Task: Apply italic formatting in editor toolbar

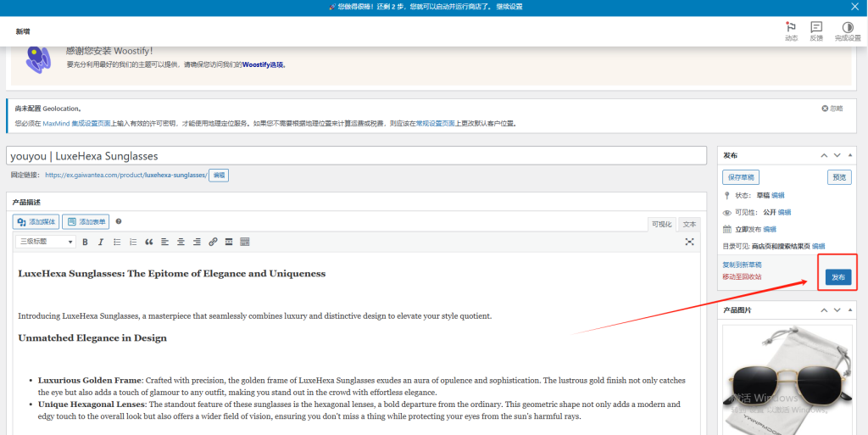Action: (100, 242)
